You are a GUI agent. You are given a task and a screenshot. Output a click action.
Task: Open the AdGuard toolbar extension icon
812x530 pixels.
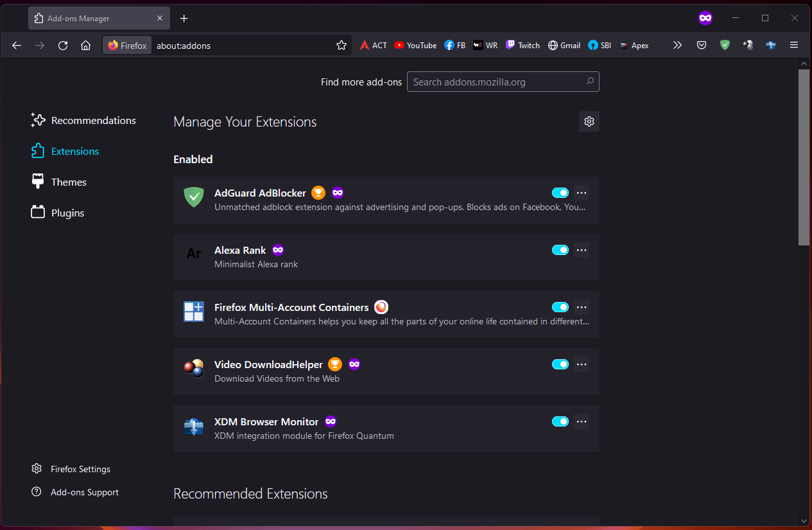tap(725, 45)
